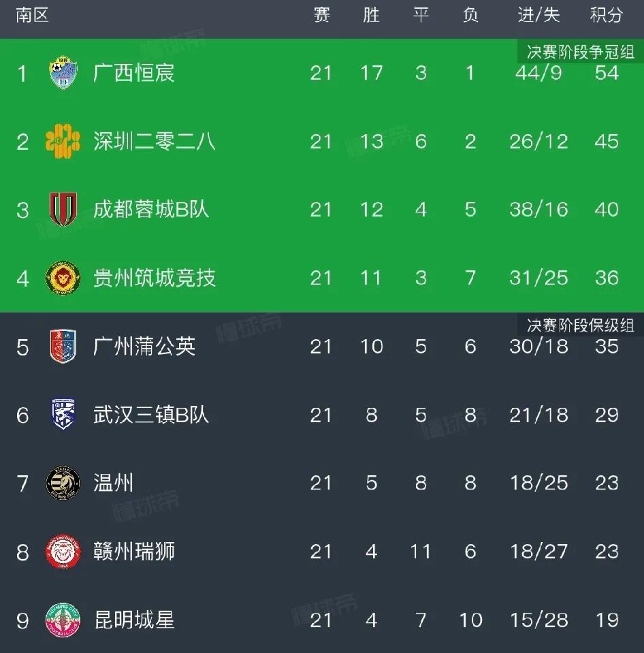Viewport: 644px width, 653px height.
Task: Click the 决赛阶段保级组 label
Action: tap(581, 325)
